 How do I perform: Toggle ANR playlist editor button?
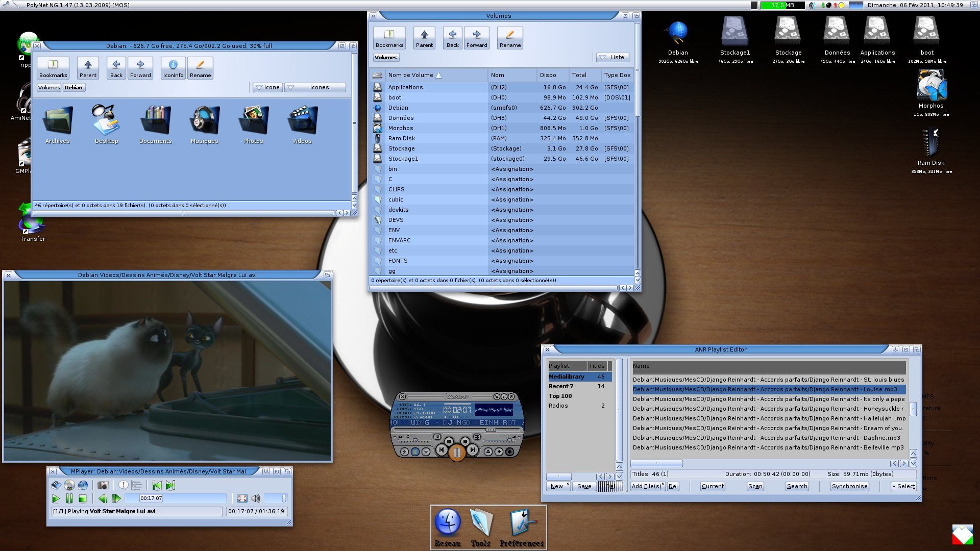415,452
